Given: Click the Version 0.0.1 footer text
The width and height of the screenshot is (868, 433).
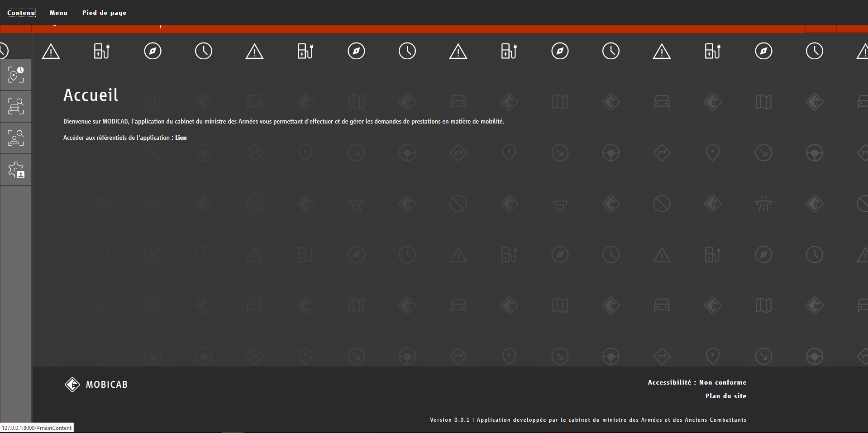Looking at the screenshot, I should [x=449, y=420].
